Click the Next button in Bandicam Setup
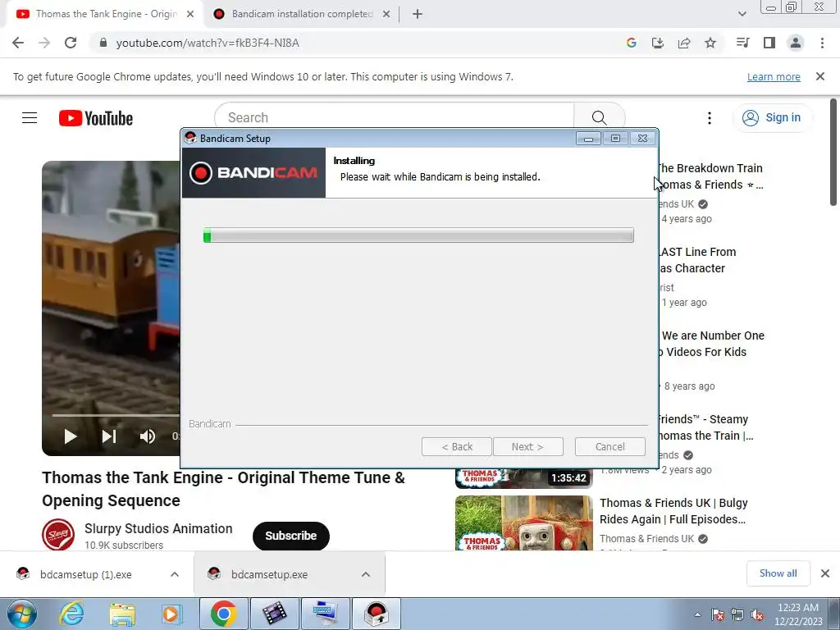Image resolution: width=840 pixels, height=630 pixels. [527, 447]
